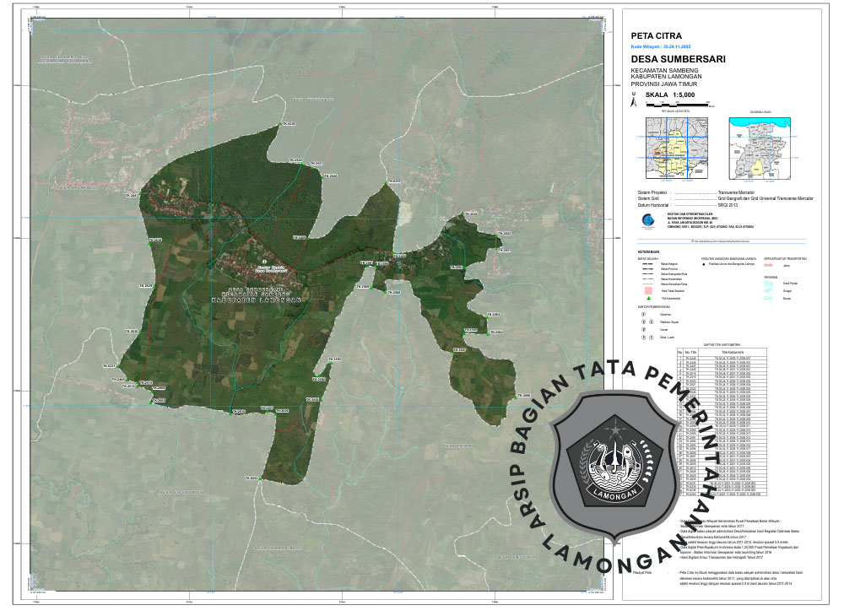Click the Badan Informasi Geospasial globe logo

[647, 219]
